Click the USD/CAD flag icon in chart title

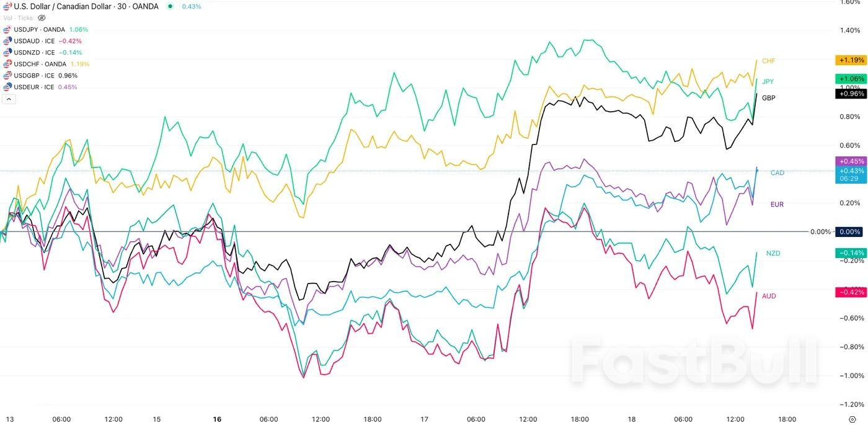tap(7, 6)
